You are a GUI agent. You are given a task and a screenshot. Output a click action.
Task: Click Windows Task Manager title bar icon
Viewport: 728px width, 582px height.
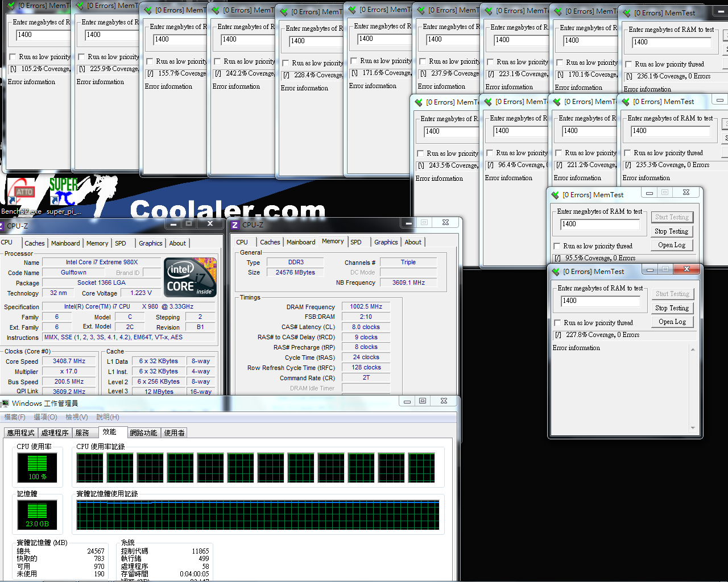[5, 404]
